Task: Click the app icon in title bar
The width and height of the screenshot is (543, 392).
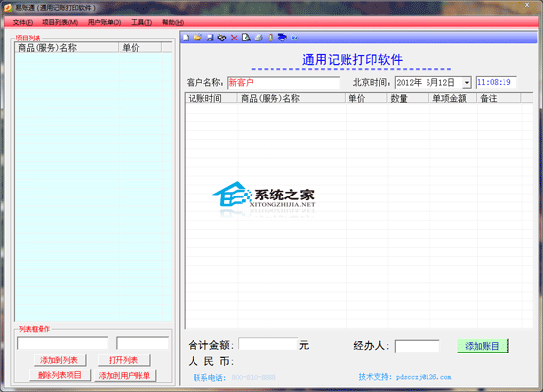Action: [x=8, y=7]
